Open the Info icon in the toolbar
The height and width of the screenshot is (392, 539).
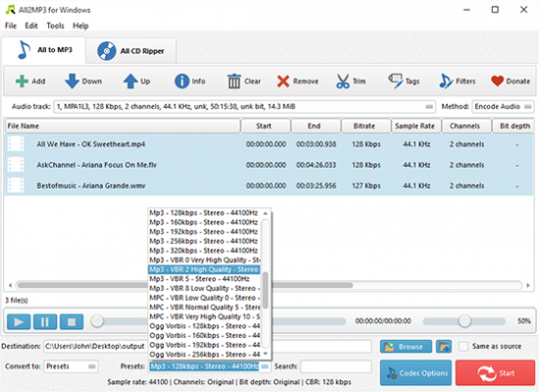coord(182,81)
